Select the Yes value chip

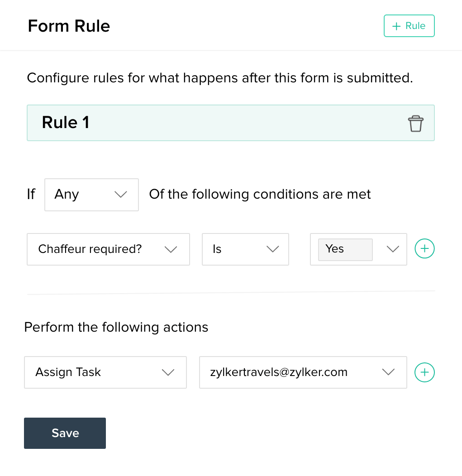(345, 249)
